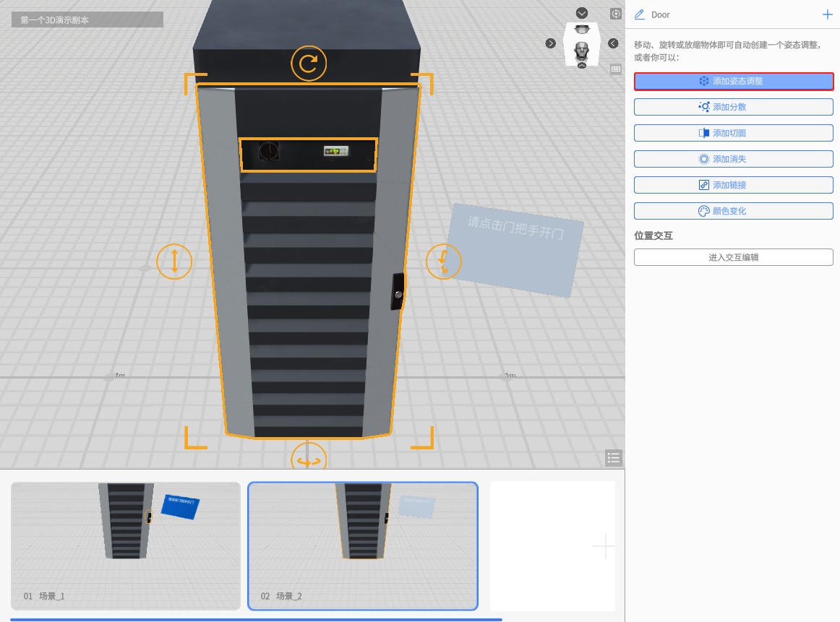Reset the camera view with the orbit icon
The width and height of the screenshot is (840, 622).
point(616,14)
